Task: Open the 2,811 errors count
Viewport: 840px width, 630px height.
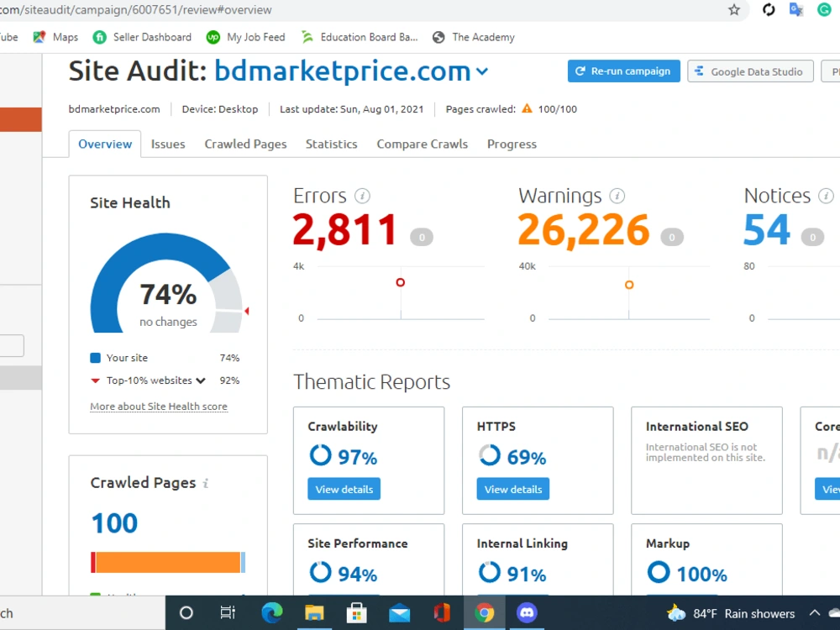Action: coord(344,230)
